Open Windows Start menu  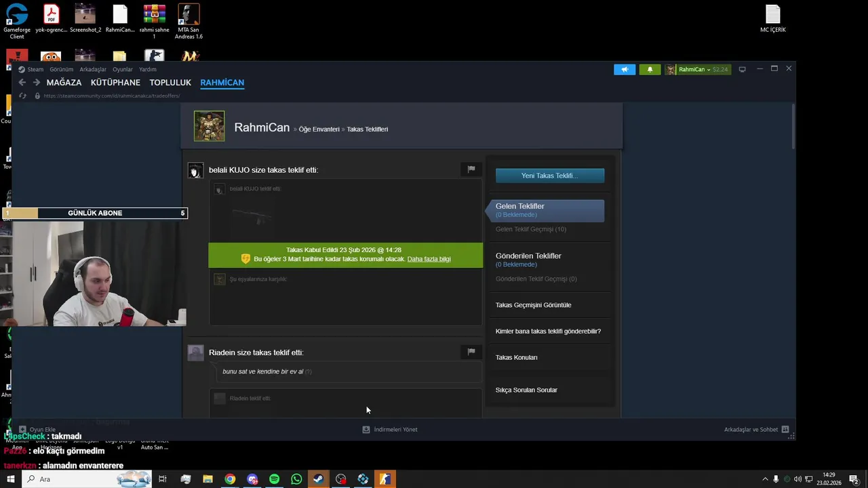coord(11,479)
